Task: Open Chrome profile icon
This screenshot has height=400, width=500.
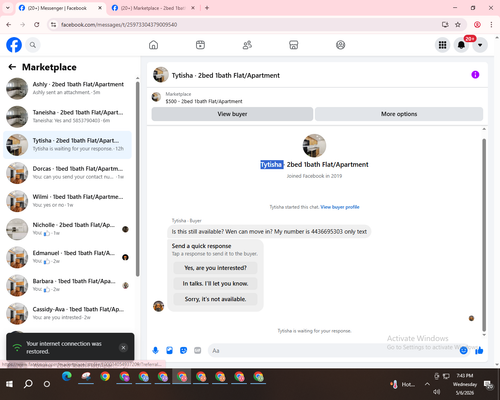Action: click(477, 25)
